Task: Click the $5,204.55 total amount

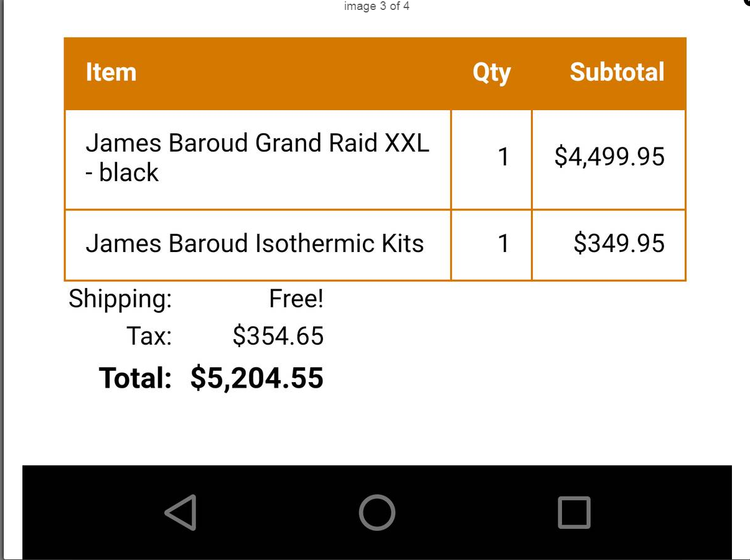Action: (257, 378)
